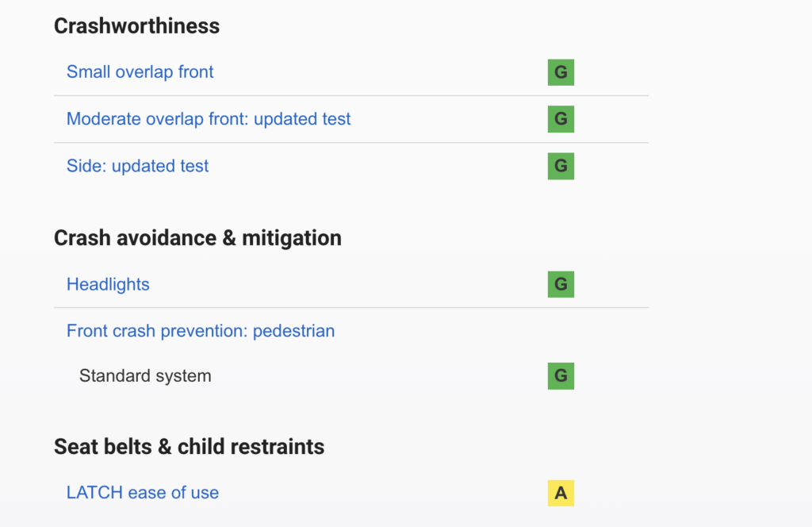
Task: Click the Moderate overlap front Good rating badge
Action: (561, 119)
